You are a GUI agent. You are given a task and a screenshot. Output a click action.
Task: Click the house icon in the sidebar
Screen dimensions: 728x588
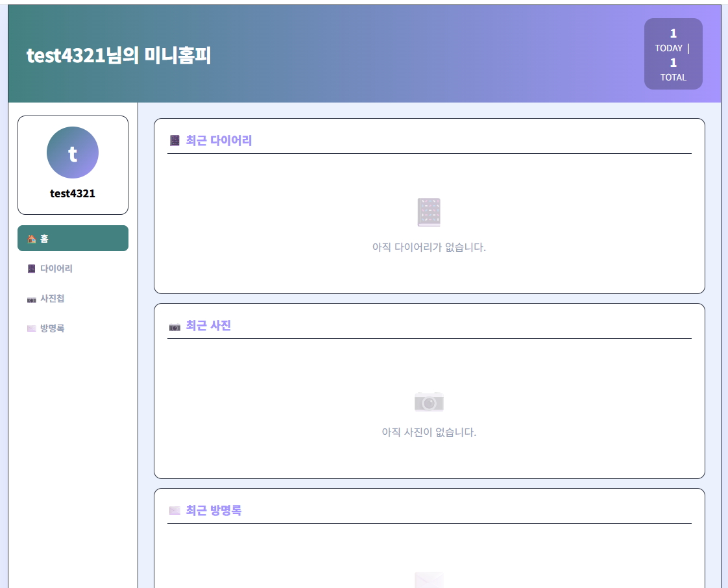[x=31, y=239]
